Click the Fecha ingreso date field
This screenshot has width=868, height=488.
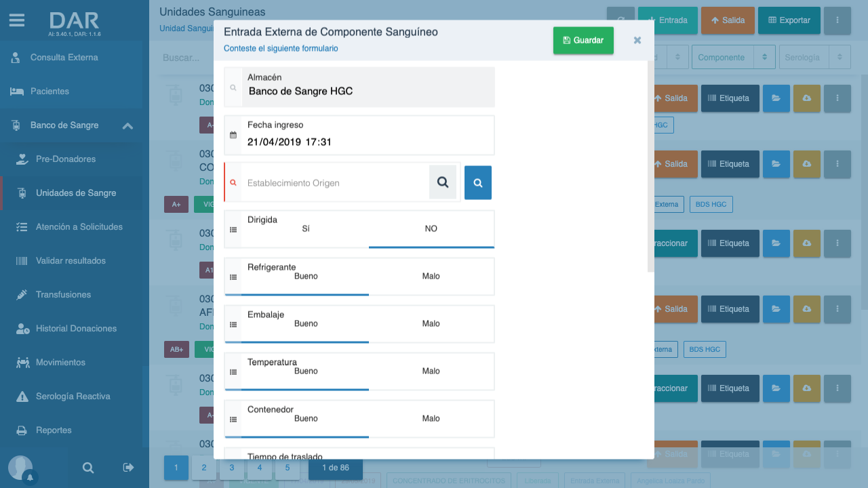pos(359,135)
